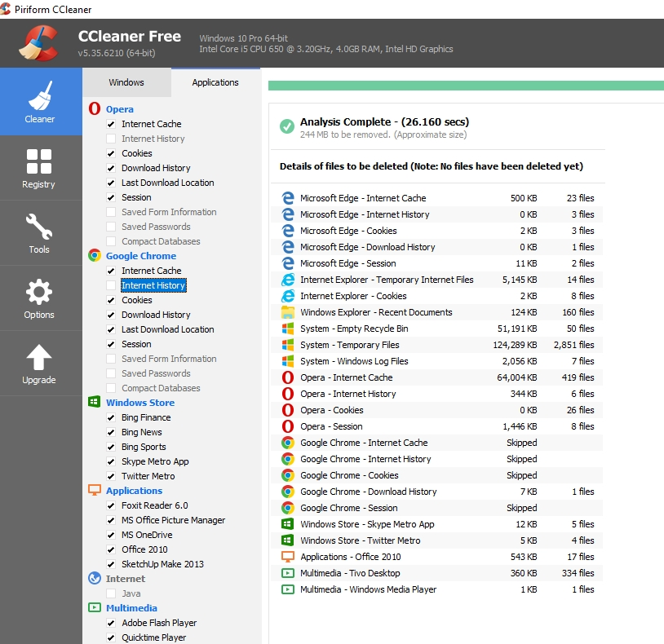Enable the Java checkbox under Internet
Screen dimensions: 664x644
tap(111, 593)
